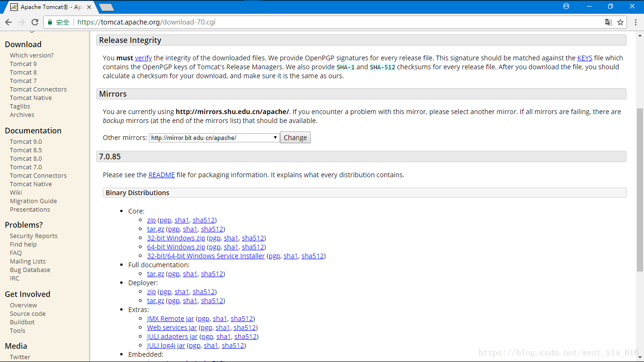Download Deployer tar.gz link
This screenshot has width=644, height=362.
click(x=156, y=301)
